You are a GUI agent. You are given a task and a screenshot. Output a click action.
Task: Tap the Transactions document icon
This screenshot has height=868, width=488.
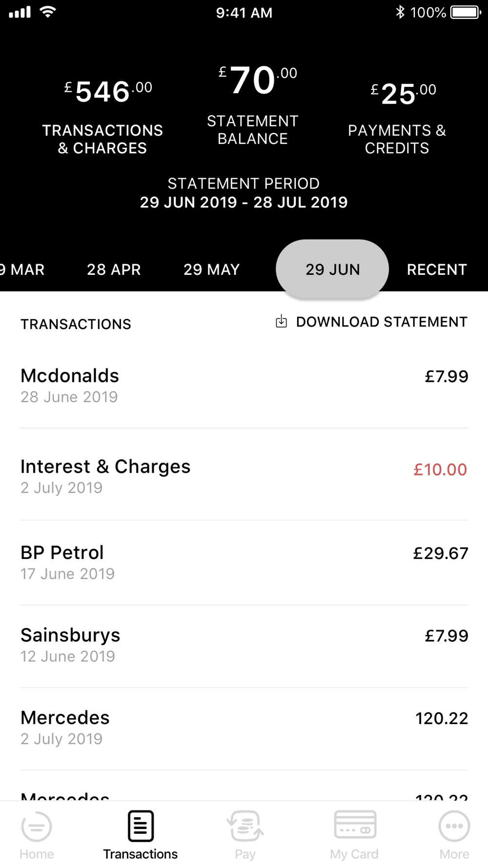coord(141,826)
